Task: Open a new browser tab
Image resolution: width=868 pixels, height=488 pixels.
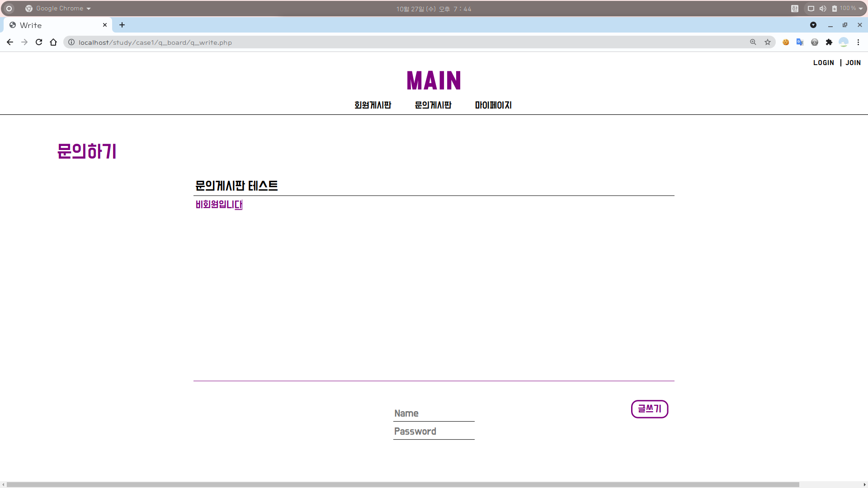Action: click(x=122, y=25)
